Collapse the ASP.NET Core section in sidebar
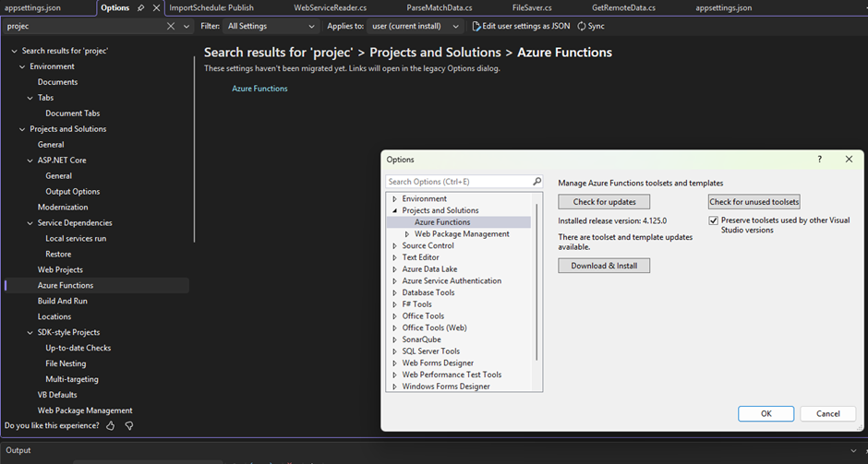The height and width of the screenshot is (464, 868). click(x=30, y=161)
